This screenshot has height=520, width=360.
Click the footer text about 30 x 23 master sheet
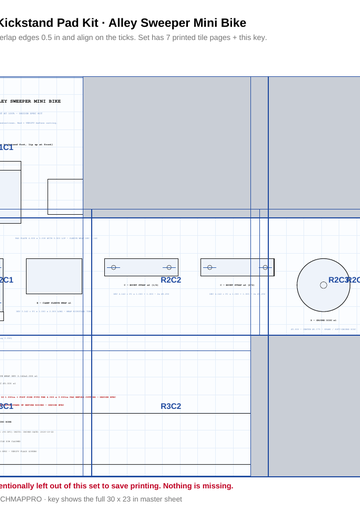(91, 499)
